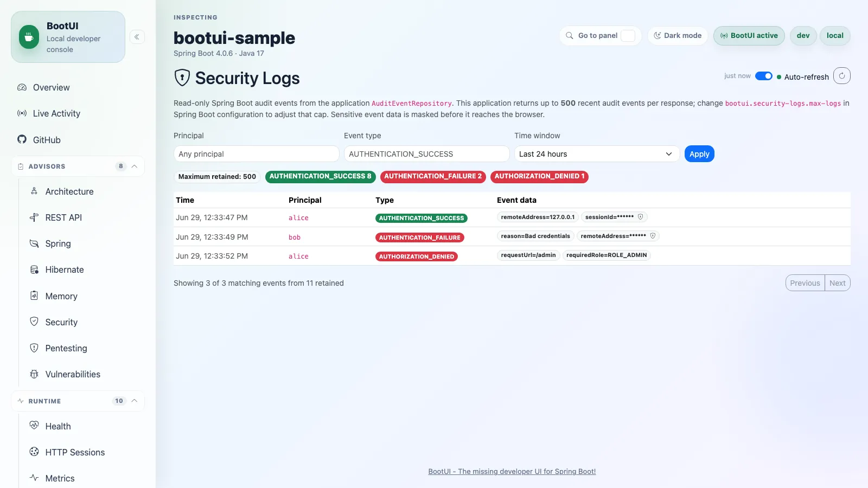This screenshot has height=488, width=868.
Task: Click the Health heartbeat icon
Action: [34, 426]
